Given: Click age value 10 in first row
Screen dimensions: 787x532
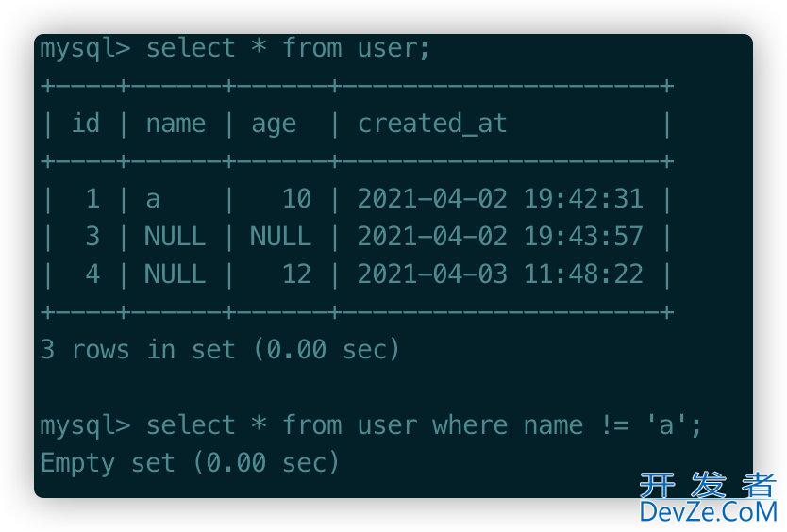Looking at the screenshot, I should [296, 198].
